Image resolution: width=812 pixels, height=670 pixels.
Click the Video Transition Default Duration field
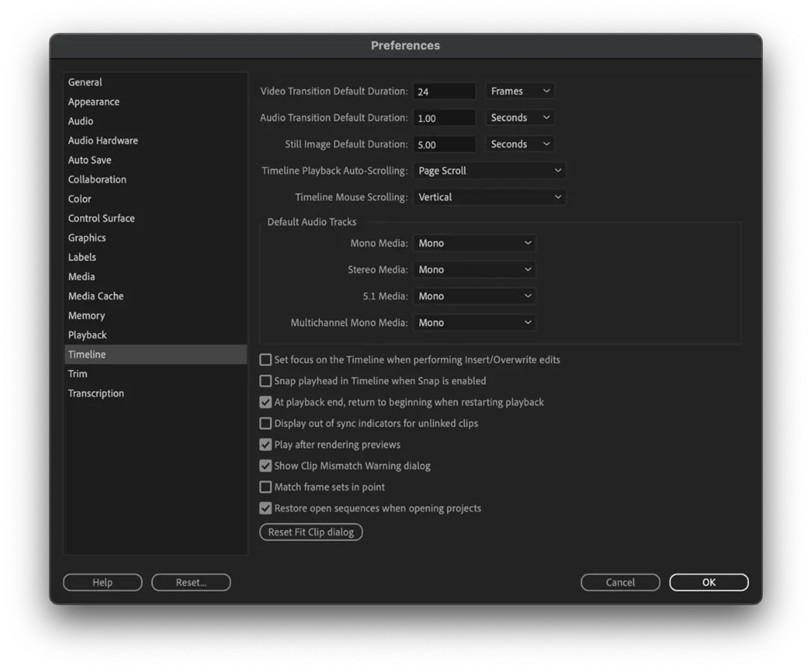(x=444, y=91)
